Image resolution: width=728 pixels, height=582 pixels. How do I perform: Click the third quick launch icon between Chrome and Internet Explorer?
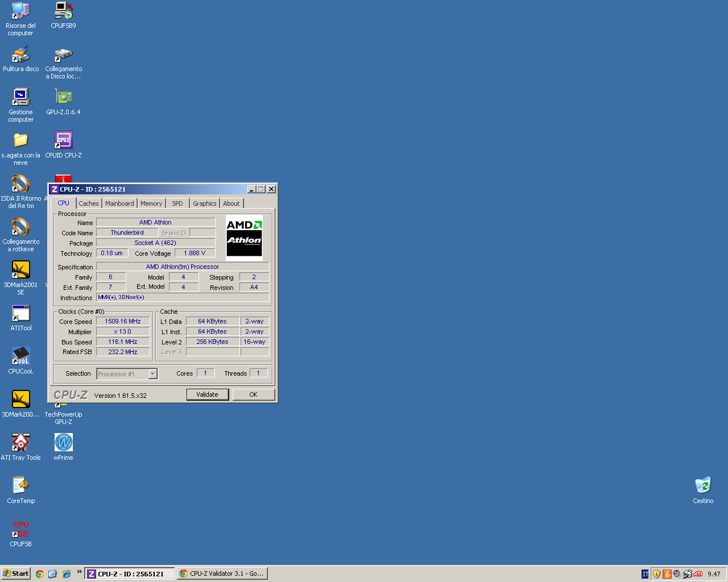coord(53,574)
